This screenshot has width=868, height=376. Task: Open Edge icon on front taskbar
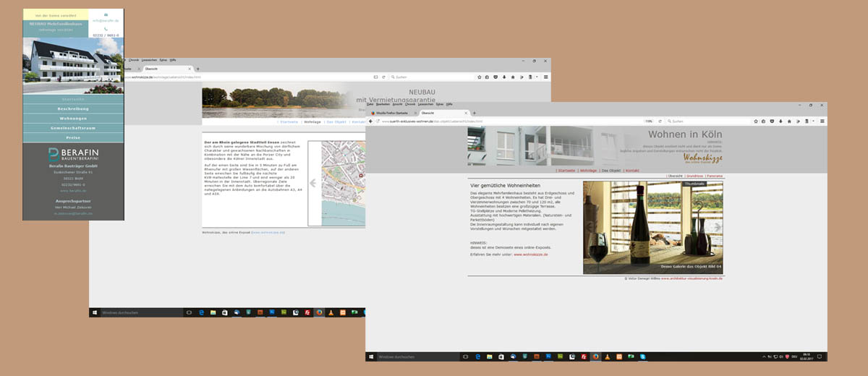click(x=478, y=356)
